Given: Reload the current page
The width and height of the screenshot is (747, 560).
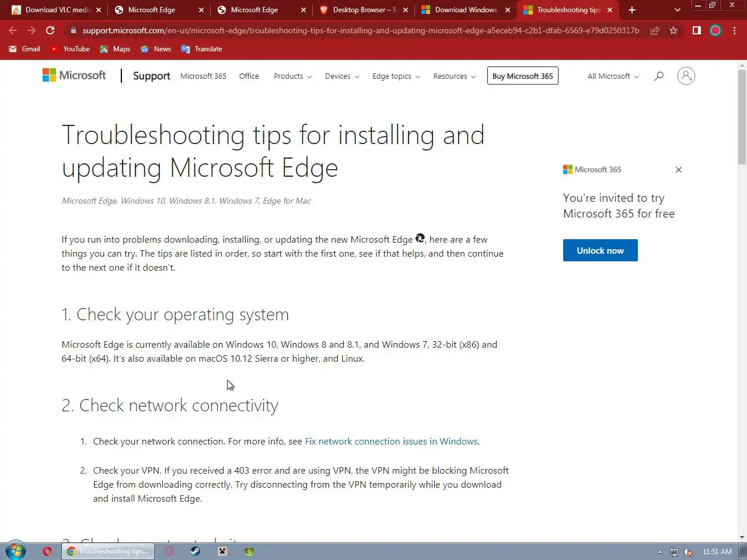Looking at the screenshot, I should point(50,30).
